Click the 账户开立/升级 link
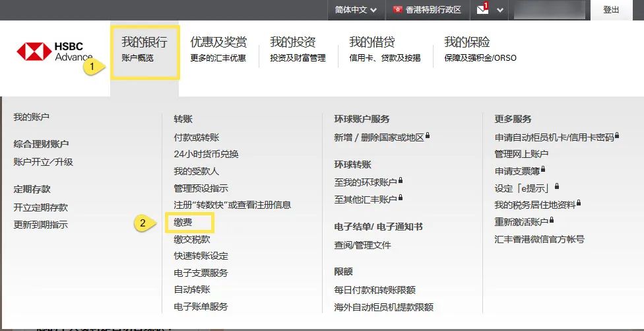This screenshot has height=331, width=644. point(43,162)
